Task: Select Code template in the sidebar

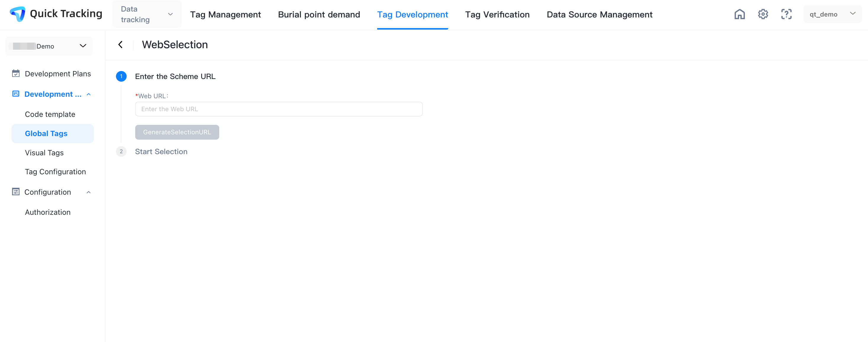Action: 50,114
